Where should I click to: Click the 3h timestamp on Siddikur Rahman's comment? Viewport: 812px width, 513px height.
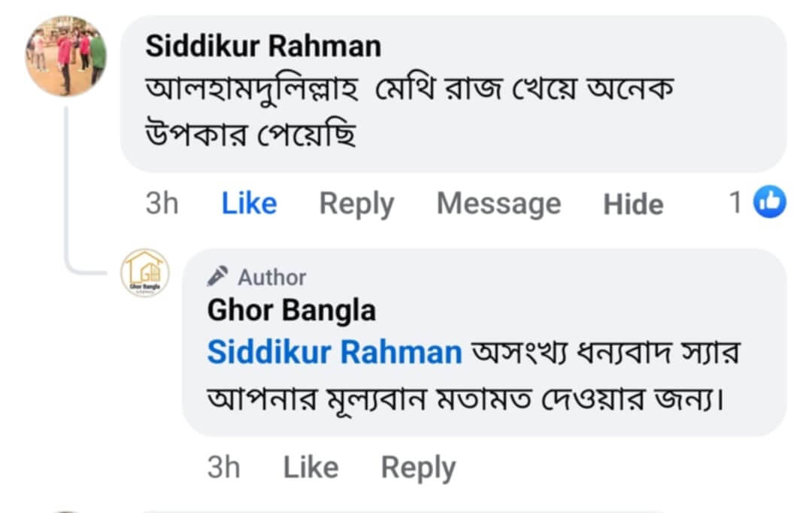point(162,204)
